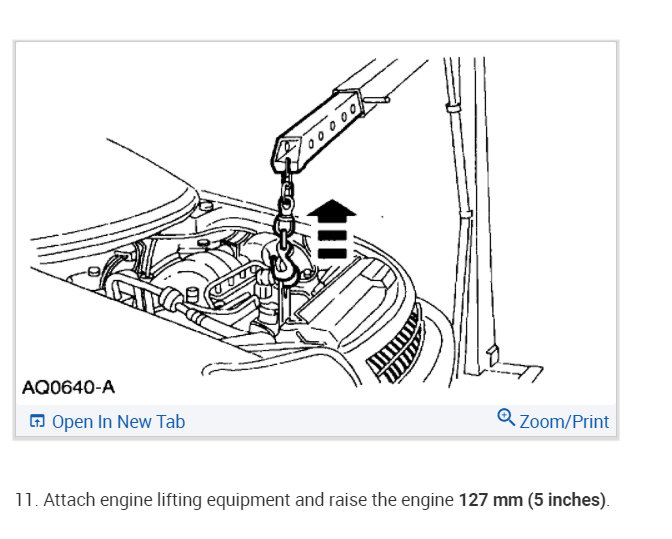Click the figure label AQ0640-A

click(x=69, y=388)
